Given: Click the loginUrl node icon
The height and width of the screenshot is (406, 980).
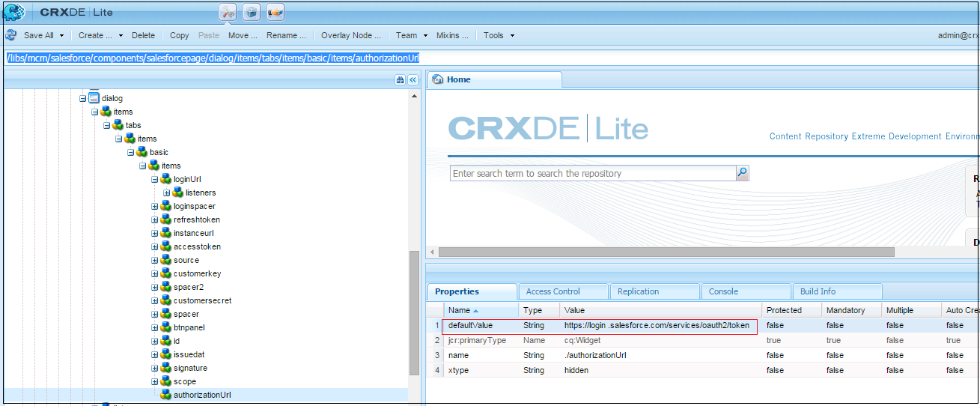Looking at the screenshot, I should pos(166,179).
